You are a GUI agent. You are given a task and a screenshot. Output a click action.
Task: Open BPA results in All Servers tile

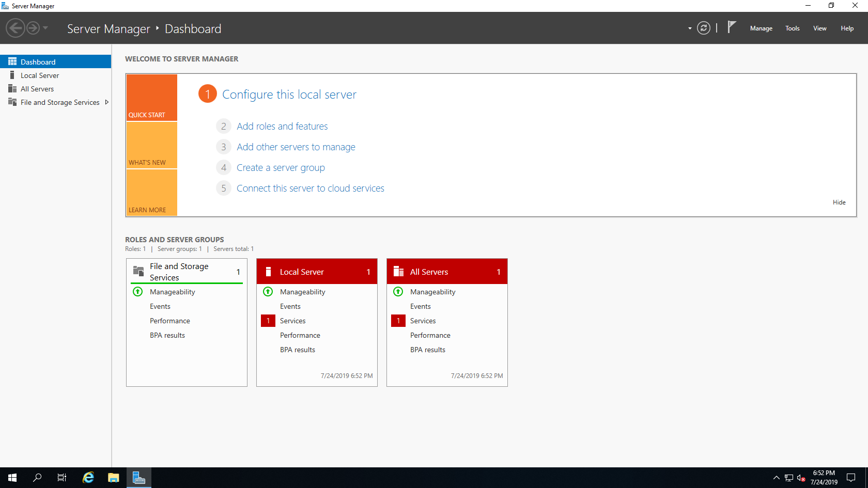tap(428, 350)
